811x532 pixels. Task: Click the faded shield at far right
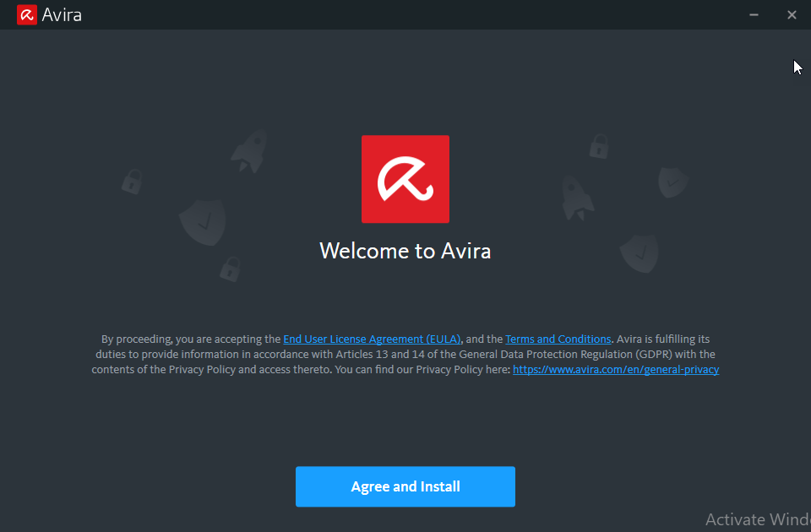[673, 181]
